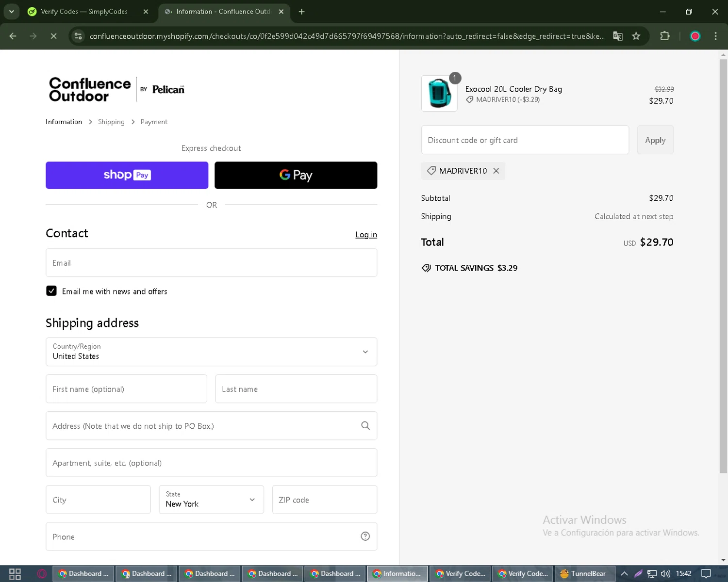Open the Chrome profile avatar
This screenshot has height=582, width=728.
coord(695,36)
